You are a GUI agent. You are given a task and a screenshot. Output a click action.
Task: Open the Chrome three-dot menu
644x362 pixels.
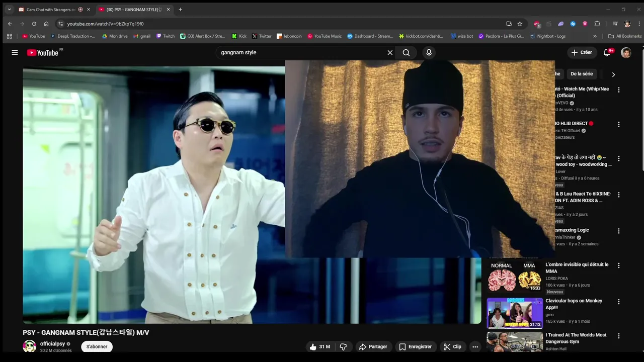(x=639, y=24)
